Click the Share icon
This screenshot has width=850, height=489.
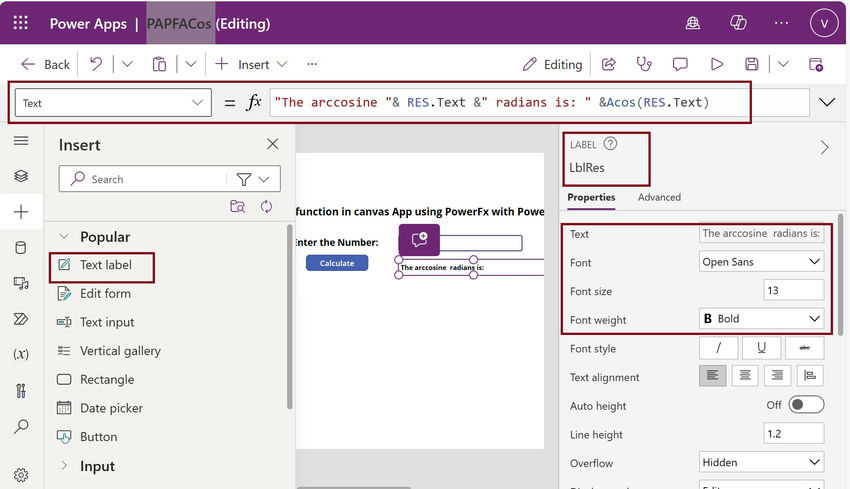click(x=609, y=64)
